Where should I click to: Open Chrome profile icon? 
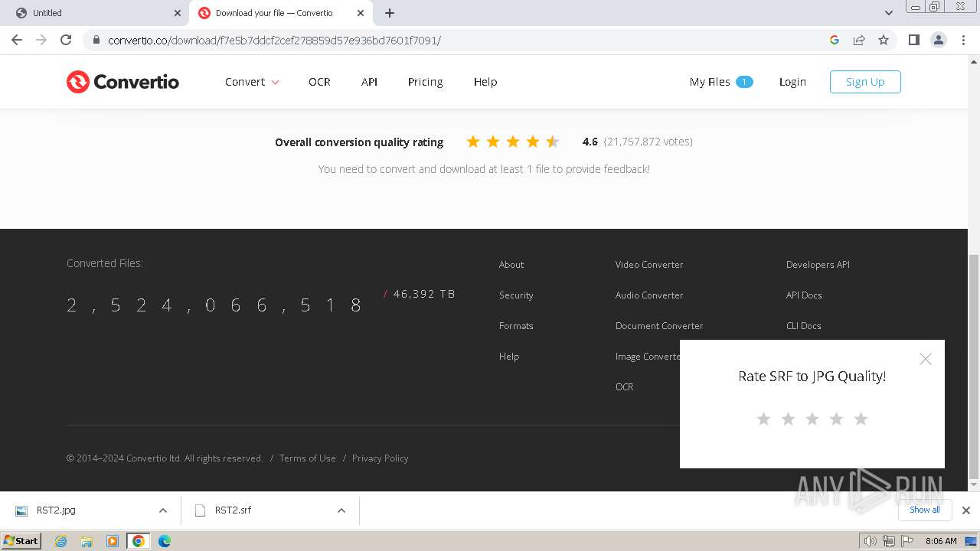click(x=938, y=40)
